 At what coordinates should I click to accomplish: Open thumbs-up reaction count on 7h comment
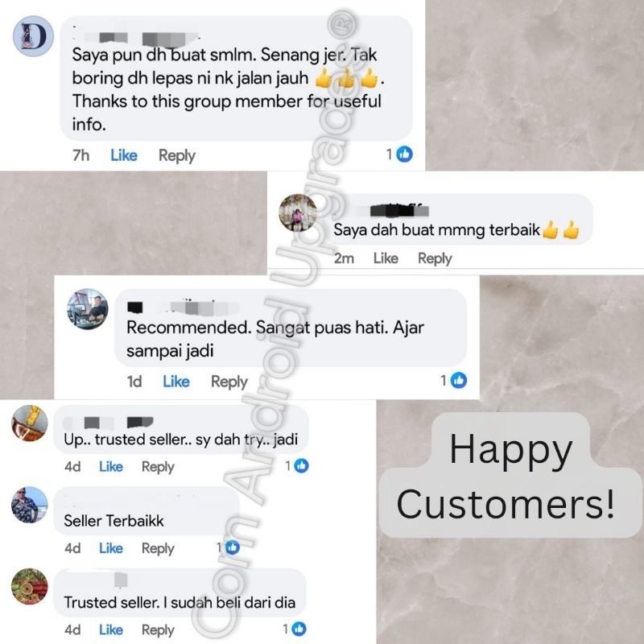tap(404, 155)
